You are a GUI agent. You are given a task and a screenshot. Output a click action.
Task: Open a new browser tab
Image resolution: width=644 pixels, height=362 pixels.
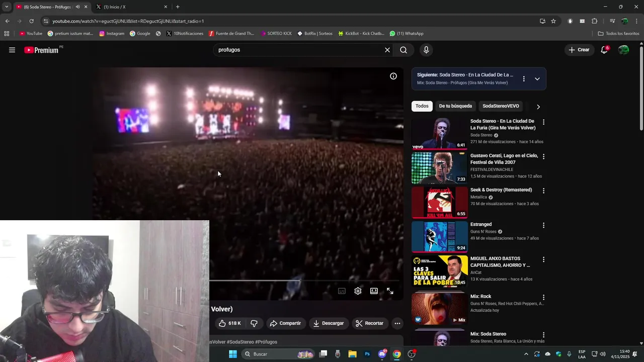[178, 7]
